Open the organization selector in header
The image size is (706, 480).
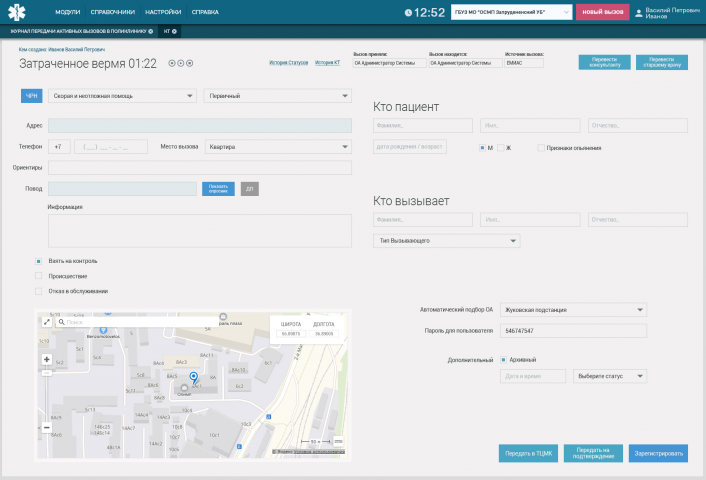(511, 12)
